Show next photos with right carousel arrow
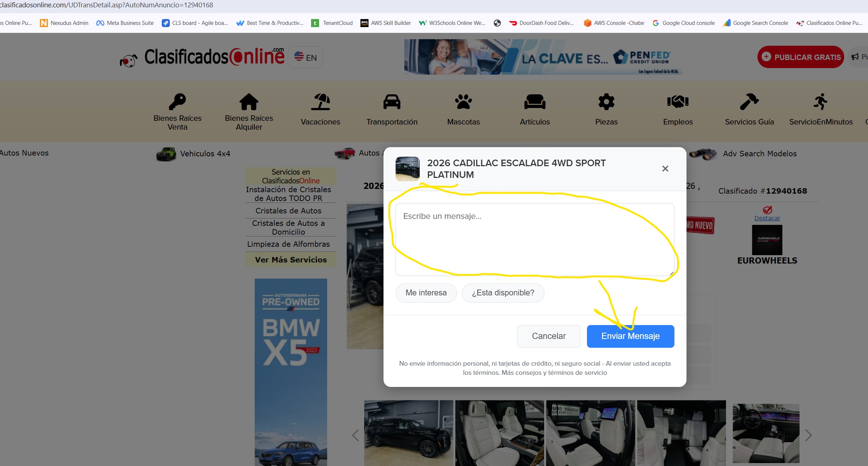This screenshot has width=868, height=466. pos(808,435)
